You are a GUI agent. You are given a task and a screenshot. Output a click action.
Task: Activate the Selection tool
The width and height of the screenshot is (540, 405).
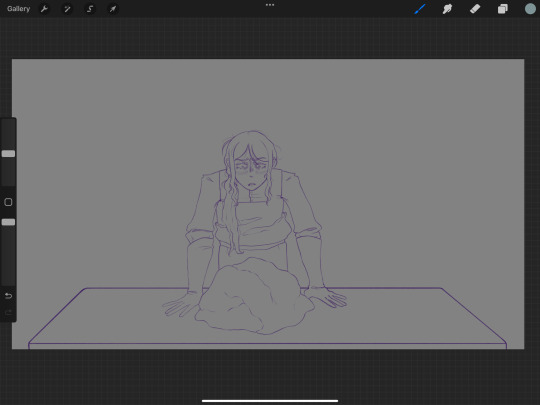pyautogui.click(x=90, y=9)
